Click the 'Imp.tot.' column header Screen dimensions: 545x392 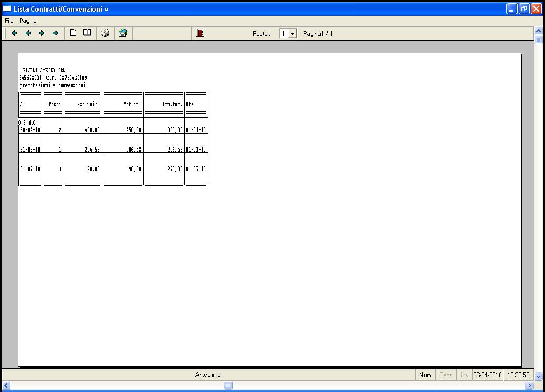click(172, 104)
